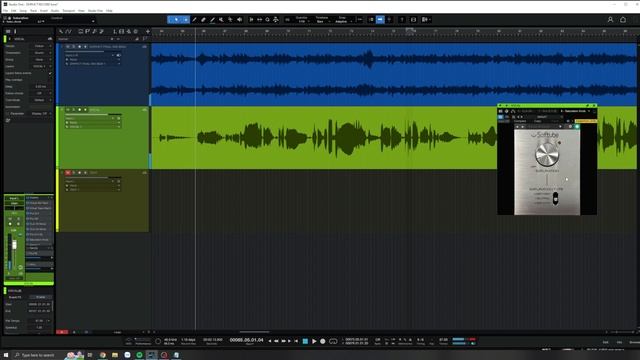Click Return to Zero in the transport
Viewport: 640px width, 360px height.
coord(296,341)
